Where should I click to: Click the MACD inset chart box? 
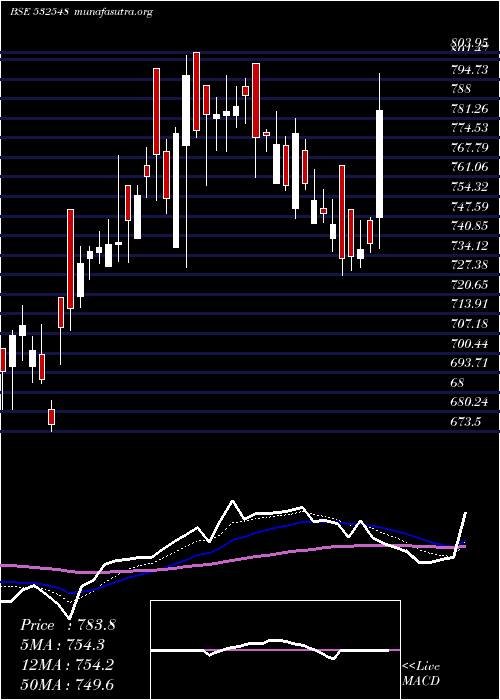coord(275,650)
